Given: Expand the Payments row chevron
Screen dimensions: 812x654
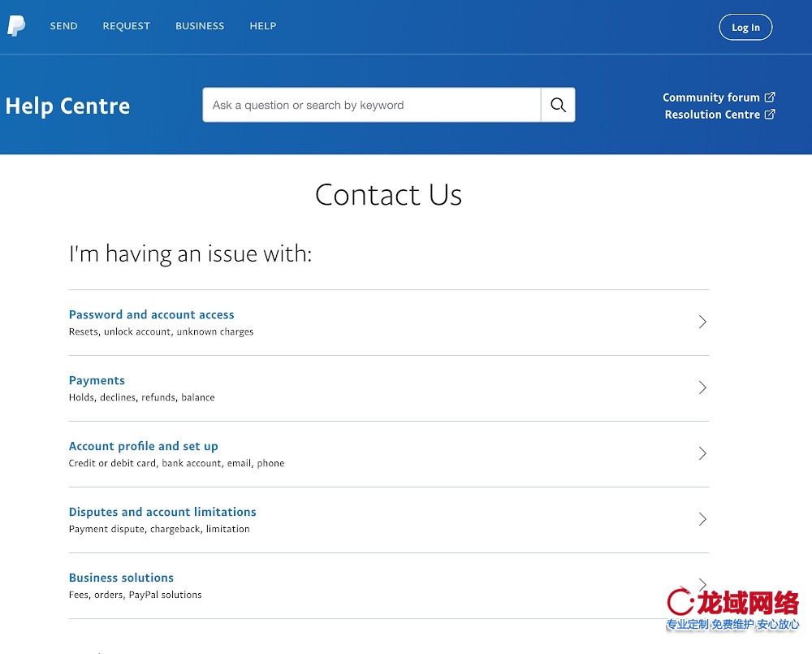Looking at the screenshot, I should [x=702, y=388].
